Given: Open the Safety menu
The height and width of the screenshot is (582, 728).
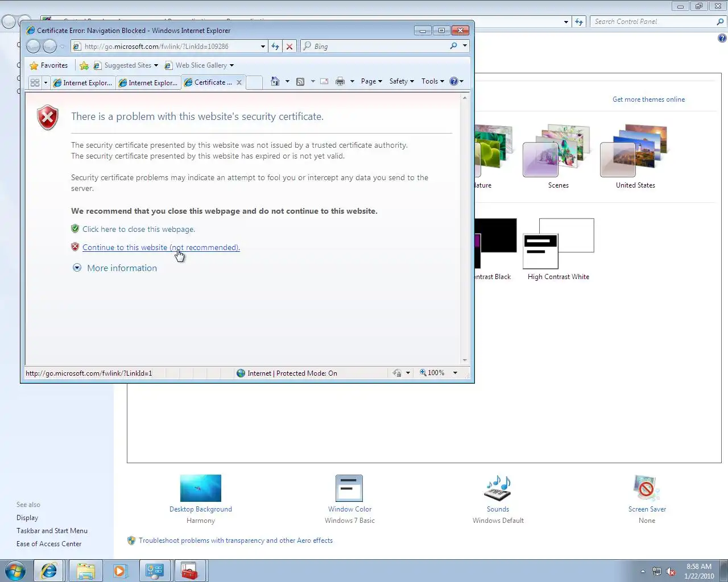Looking at the screenshot, I should pos(402,81).
